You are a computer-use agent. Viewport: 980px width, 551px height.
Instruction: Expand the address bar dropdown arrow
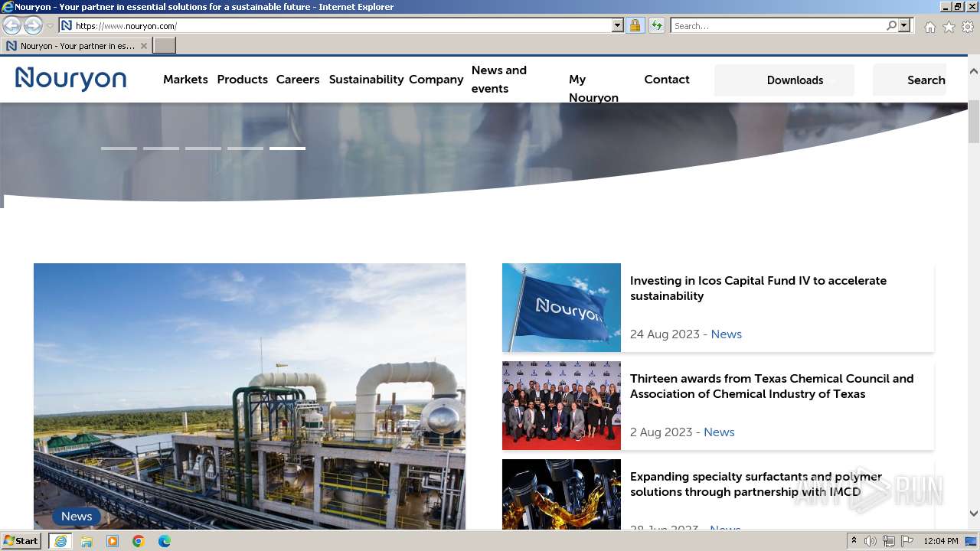[618, 26]
